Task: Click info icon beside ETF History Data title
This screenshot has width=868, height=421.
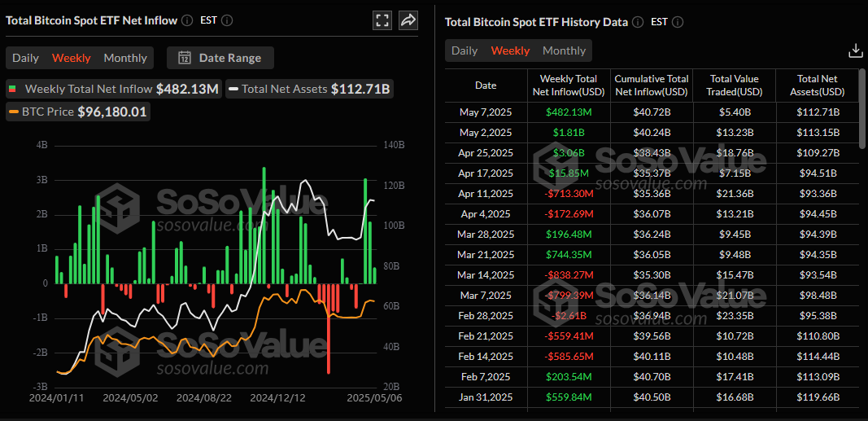Action: 638,22
